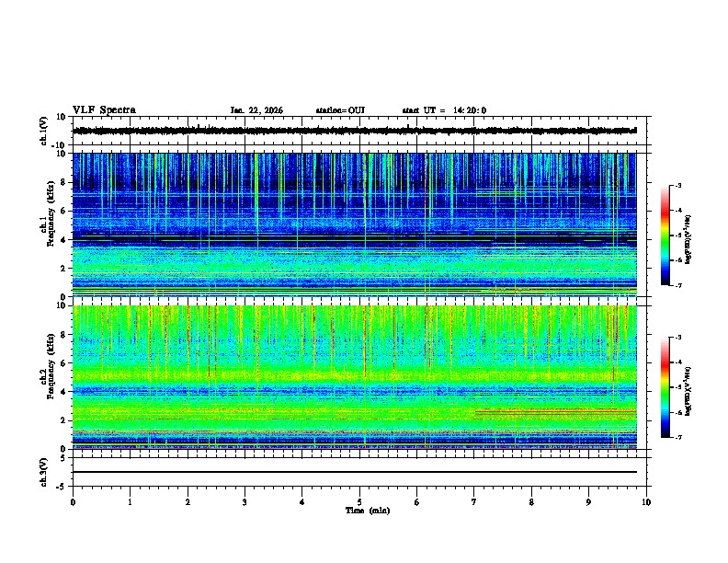The width and height of the screenshot is (728, 563).
Task: Click the "-3" label on ch.1 color scale
Action: click(x=678, y=185)
